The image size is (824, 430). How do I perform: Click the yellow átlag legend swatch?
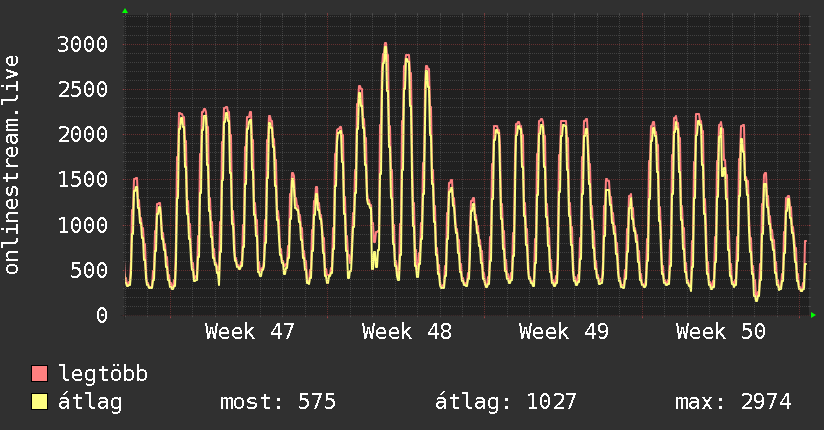coord(39,402)
